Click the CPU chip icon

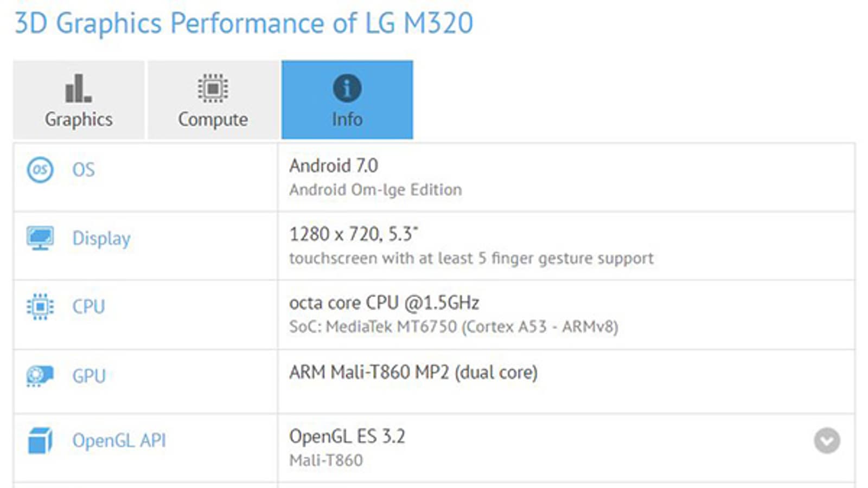pos(40,307)
